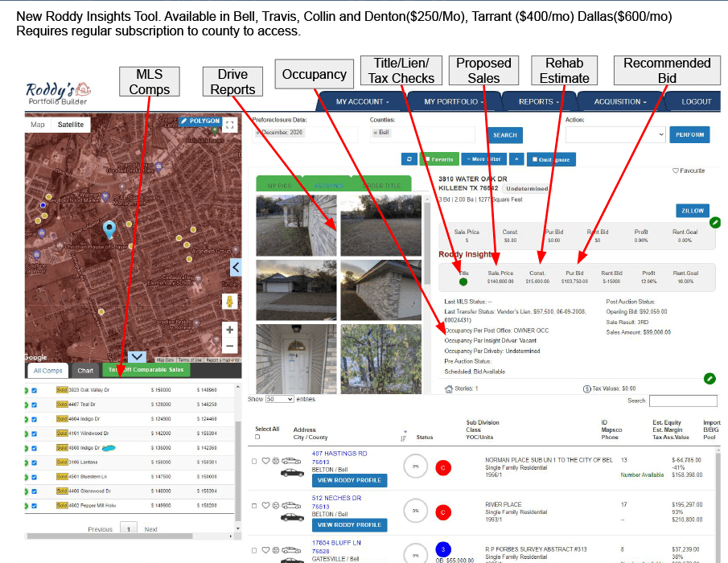
Task: Click the Search entries input field
Action: point(683,401)
